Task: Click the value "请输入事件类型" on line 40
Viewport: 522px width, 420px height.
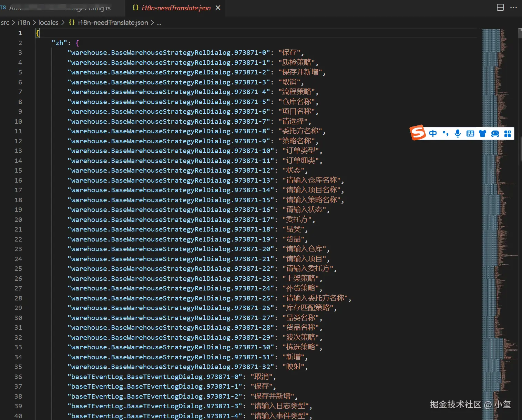Action: [x=280, y=416]
